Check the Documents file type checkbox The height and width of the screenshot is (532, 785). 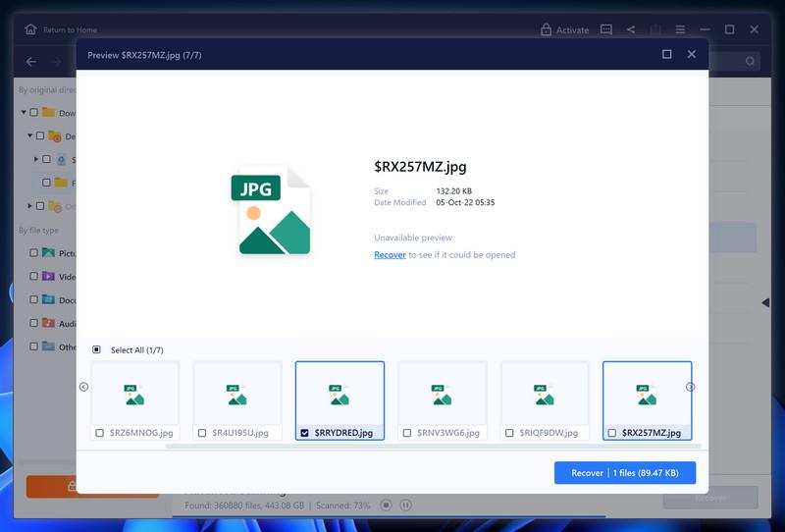33,299
